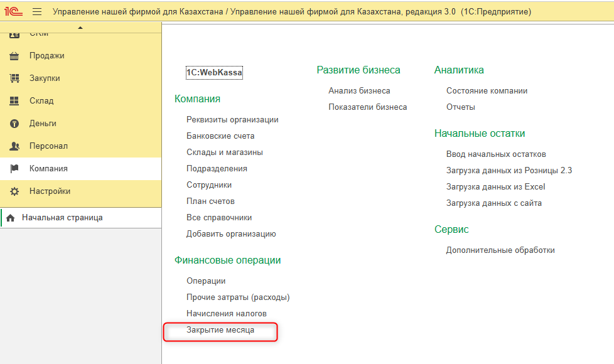Screen dimensions: 614x364
Task: Launch Загрузка данных из Excel
Action: (x=495, y=186)
